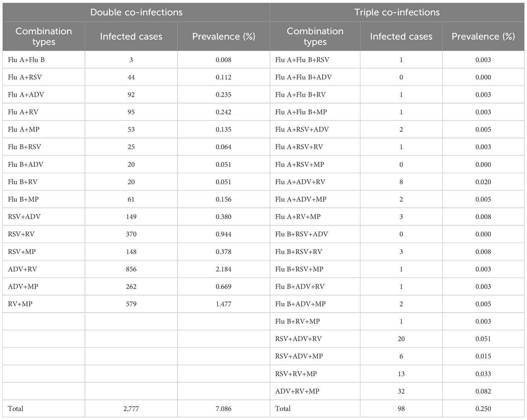Click prevalence value 2.184

coord(223,269)
